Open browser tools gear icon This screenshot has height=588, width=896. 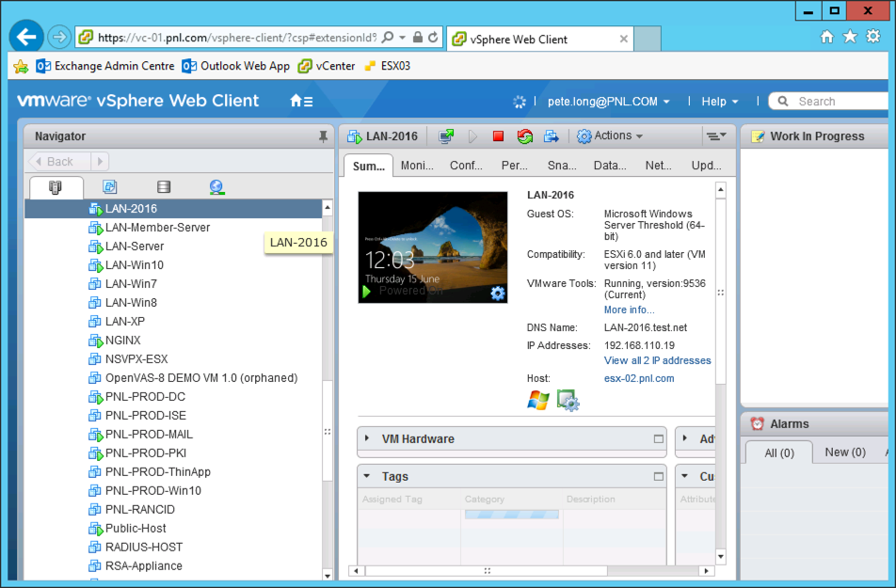click(873, 37)
